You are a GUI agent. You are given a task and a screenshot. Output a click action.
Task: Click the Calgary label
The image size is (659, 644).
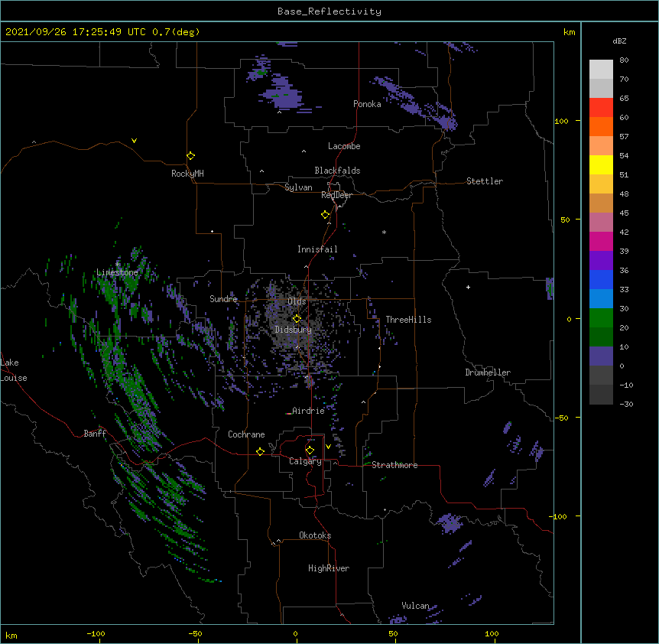click(x=305, y=461)
